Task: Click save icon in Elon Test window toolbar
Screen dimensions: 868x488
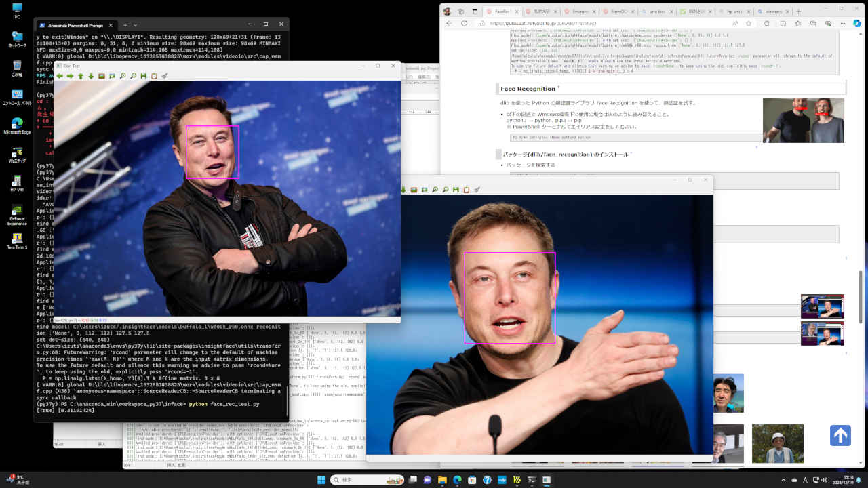Action: coord(144,77)
